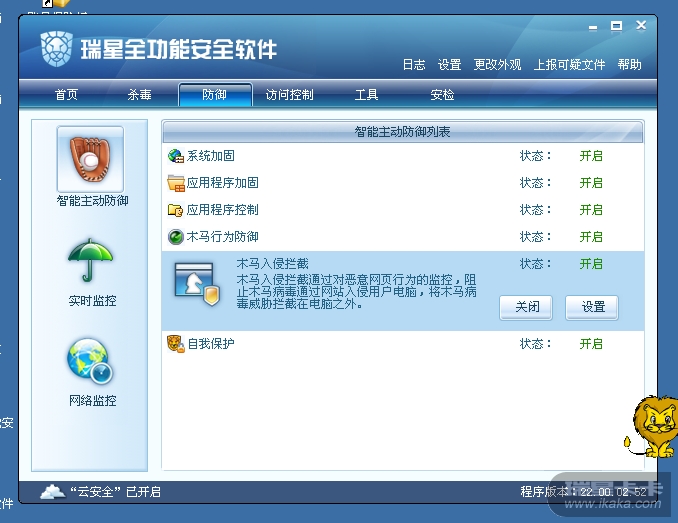Viewport: 678px width, 523px height.
Task: Select the 防御 tab
Action: coord(215,94)
